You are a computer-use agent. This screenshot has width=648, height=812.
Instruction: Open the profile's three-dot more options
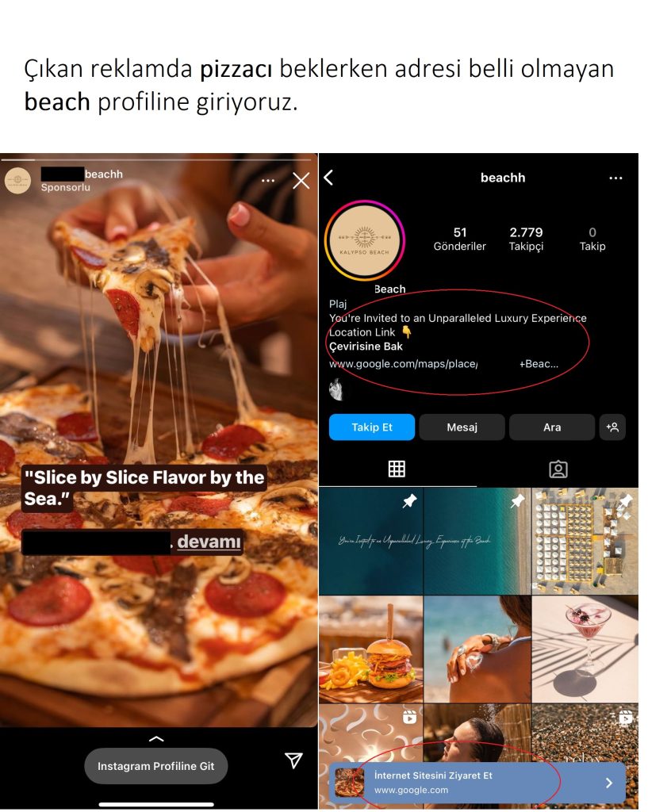pos(615,178)
